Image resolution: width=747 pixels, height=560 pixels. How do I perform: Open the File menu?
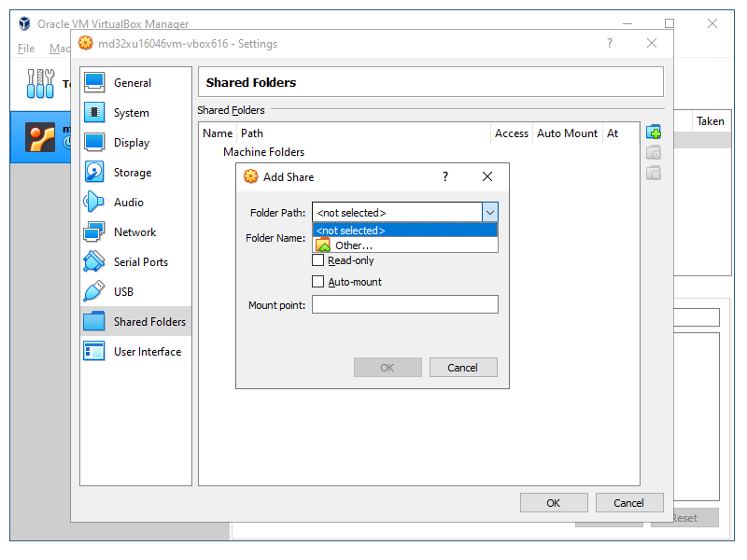click(26, 49)
